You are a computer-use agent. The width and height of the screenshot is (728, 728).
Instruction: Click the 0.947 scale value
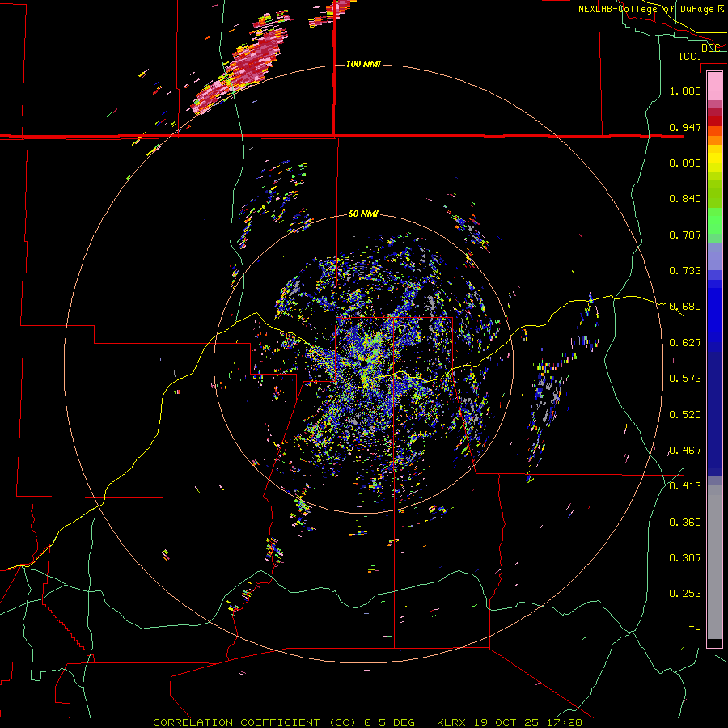[x=685, y=127]
